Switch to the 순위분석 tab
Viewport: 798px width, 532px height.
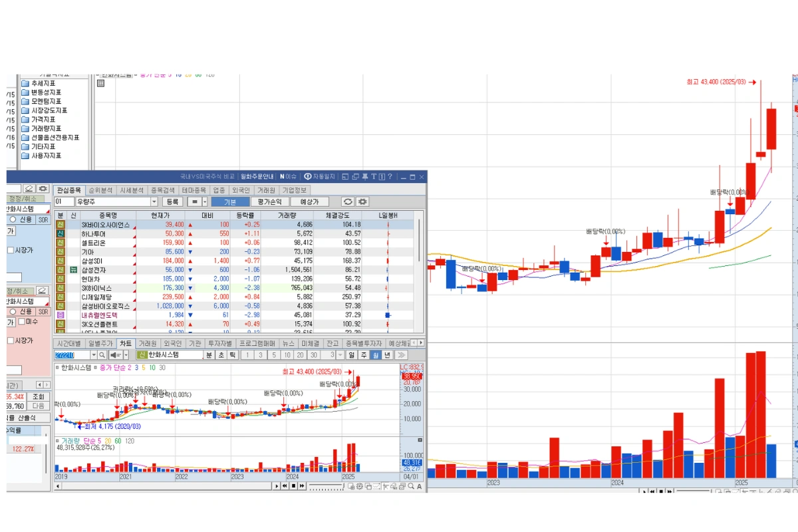(101, 190)
